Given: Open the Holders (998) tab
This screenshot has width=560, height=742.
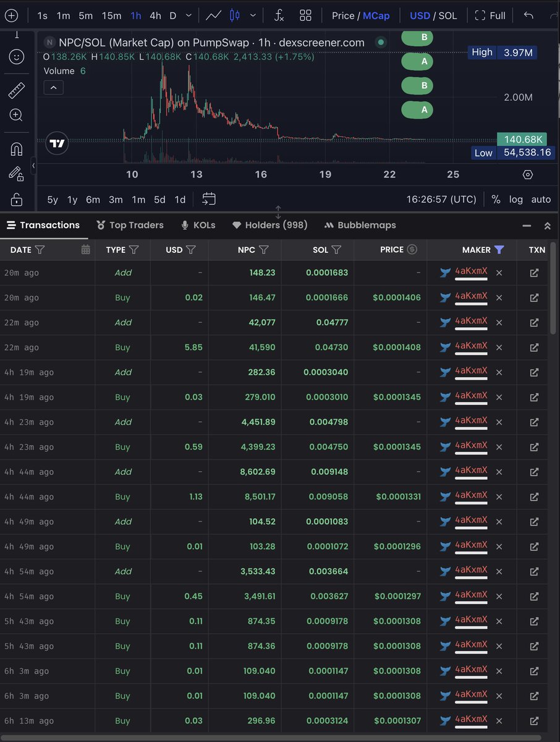Looking at the screenshot, I should click(269, 225).
